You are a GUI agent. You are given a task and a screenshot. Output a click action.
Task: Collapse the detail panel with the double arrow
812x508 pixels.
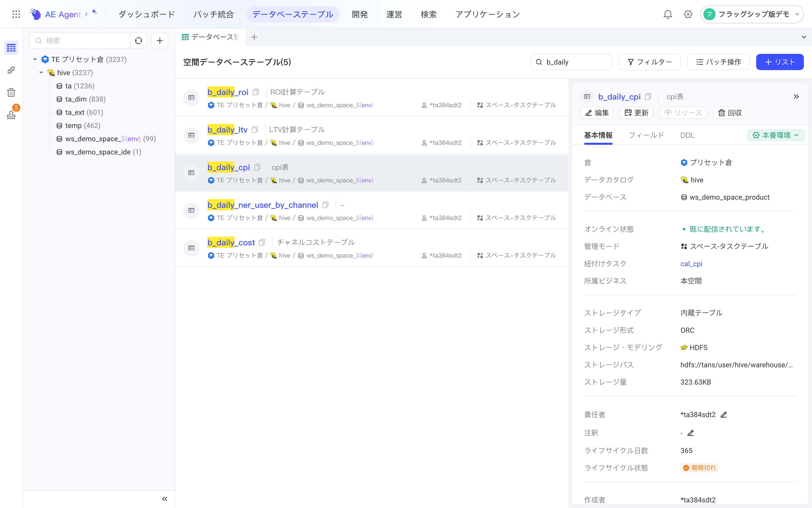[x=796, y=97]
